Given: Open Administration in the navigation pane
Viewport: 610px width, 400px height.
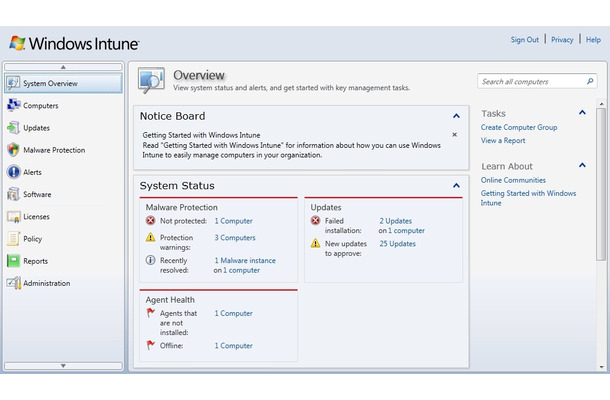Looking at the screenshot, I should click(x=47, y=283).
